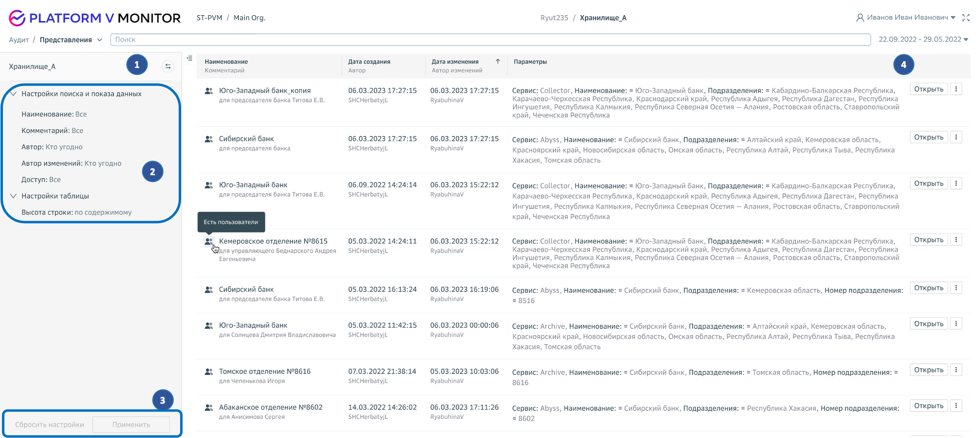The width and height of the screenshot is (980, 438).
Task: Click into the Поиск search field
Action: 490,40
